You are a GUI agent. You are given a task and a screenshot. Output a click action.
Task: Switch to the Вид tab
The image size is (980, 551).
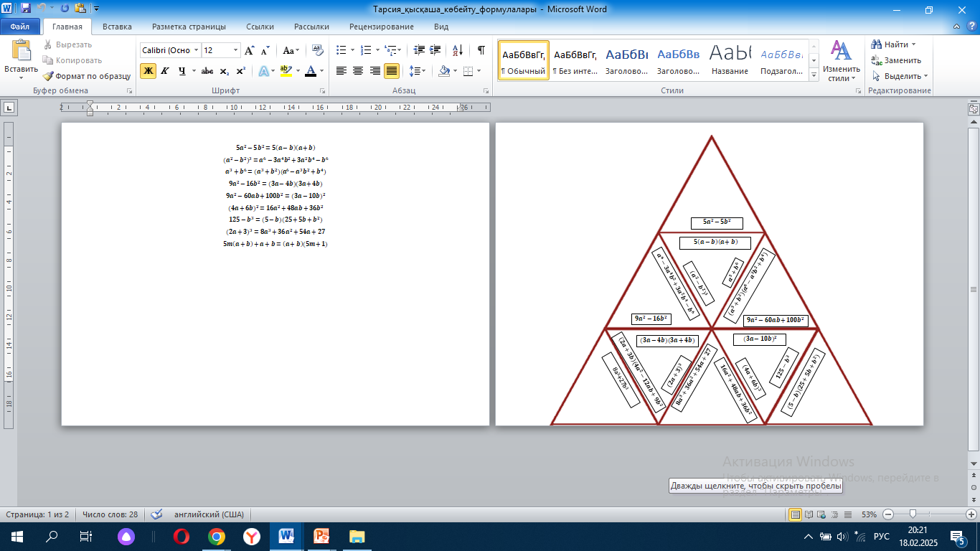click(441, 27)
